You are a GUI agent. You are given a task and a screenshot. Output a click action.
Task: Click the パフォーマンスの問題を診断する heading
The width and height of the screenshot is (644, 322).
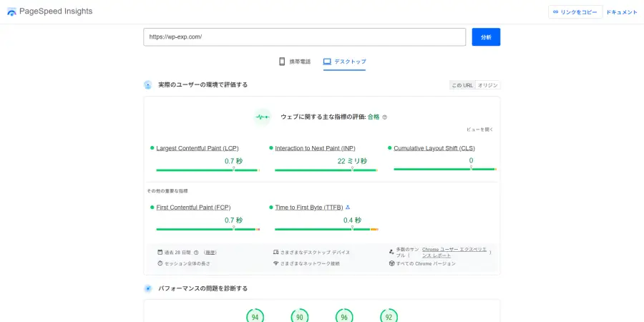coord(203,289)
